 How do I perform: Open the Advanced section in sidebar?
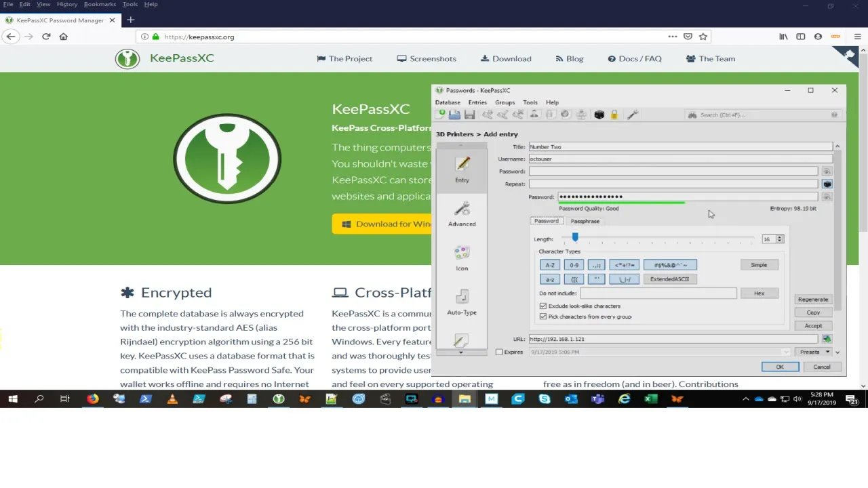tap(462, 213)
